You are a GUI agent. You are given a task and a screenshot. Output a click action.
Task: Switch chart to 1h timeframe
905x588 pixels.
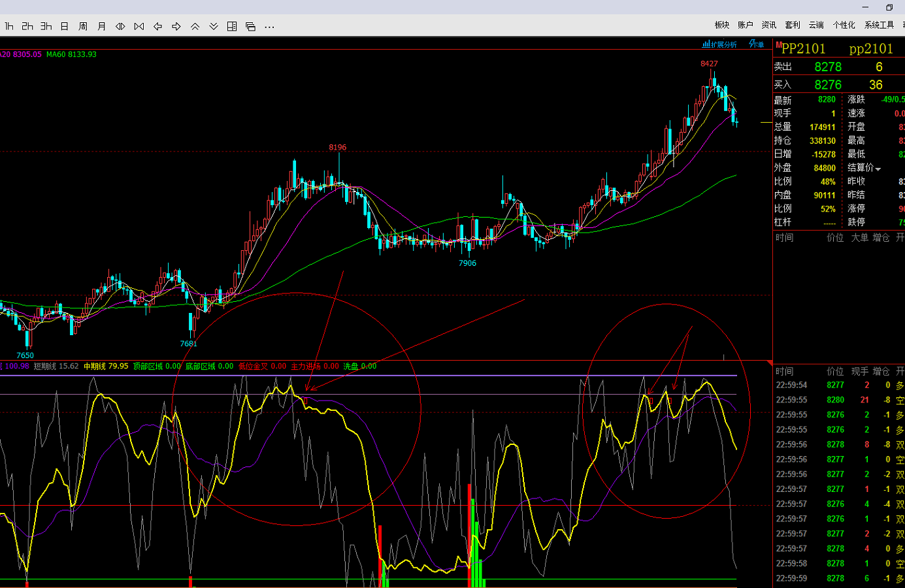(x=9, y=26)
